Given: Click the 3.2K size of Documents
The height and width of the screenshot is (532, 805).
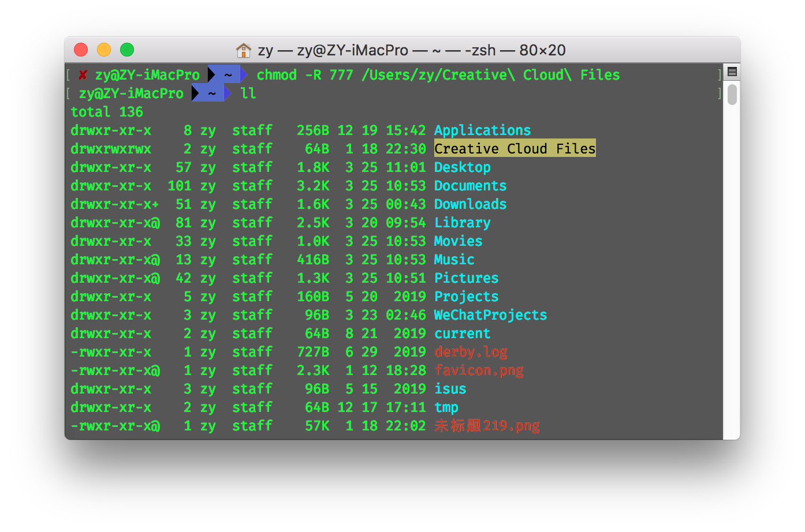Looking at the screenshot, I should coord(313,186).
